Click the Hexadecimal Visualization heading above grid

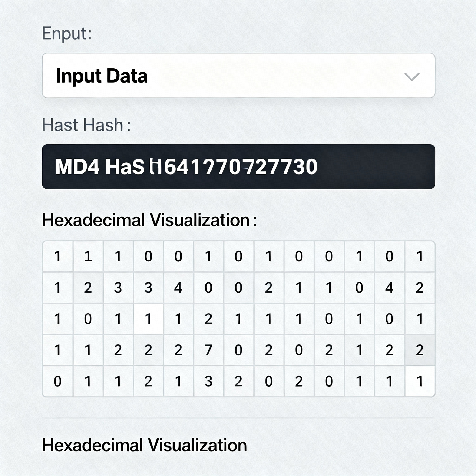pyautogui.click(x=149, y=220)
